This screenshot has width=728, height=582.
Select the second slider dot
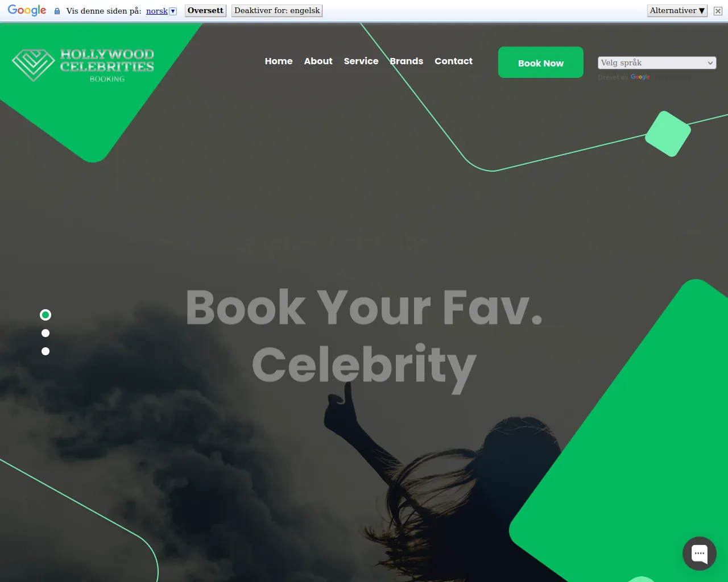click(45, 333)
